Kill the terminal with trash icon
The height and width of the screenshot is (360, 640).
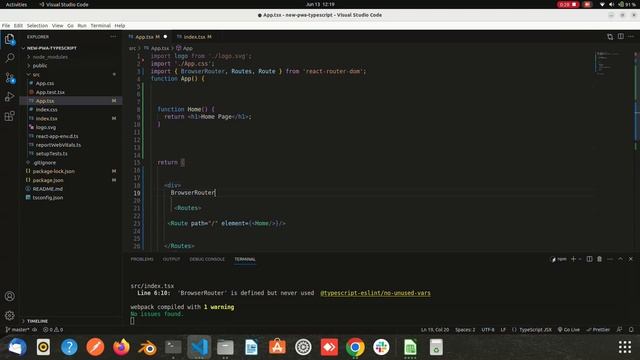click(x=599, y=259)
